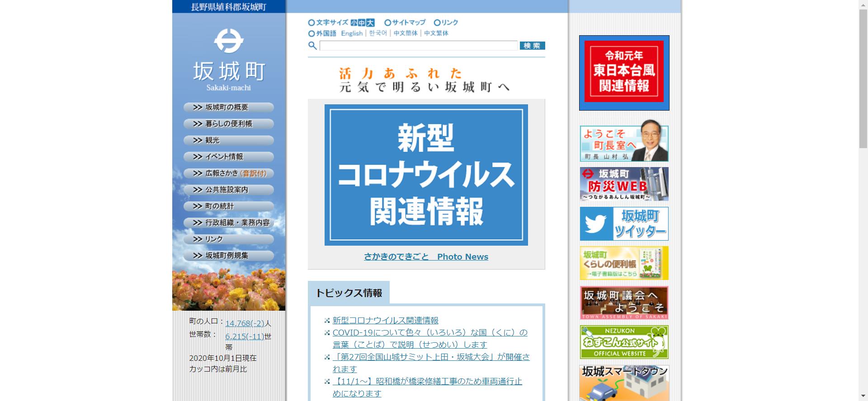Open the 令和元年東日本台風関連情報 red banner
The image size is (868, 401).
[624, 72]
